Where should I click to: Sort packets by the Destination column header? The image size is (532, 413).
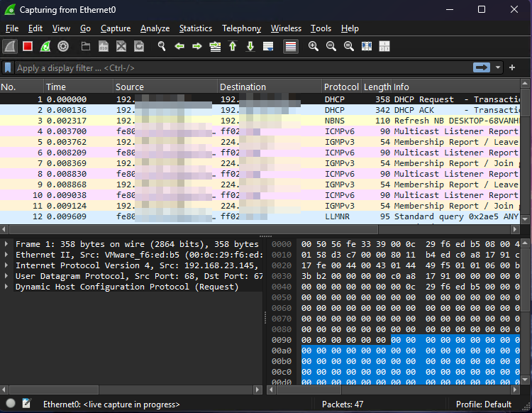tap(270, 87)
